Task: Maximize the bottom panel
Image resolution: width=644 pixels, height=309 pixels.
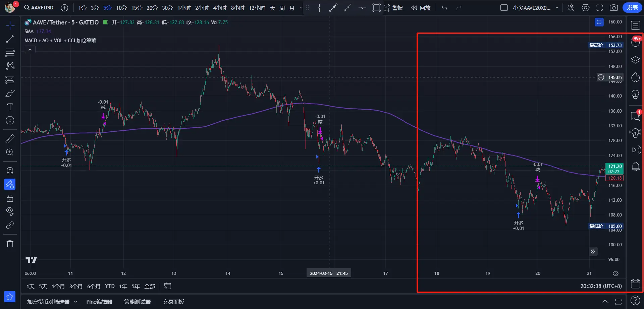Action: 619,302
